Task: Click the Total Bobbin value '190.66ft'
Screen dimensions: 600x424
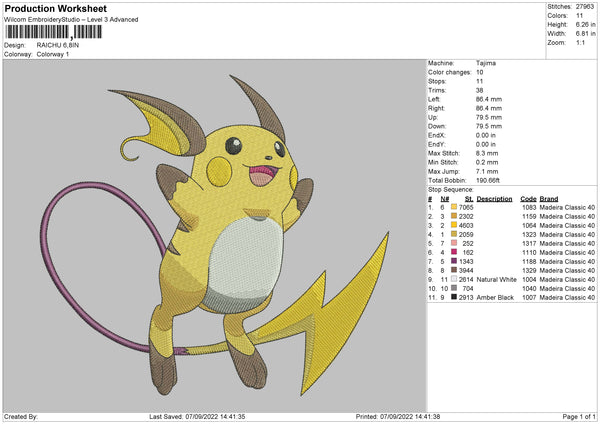Action: click(488, 180)
